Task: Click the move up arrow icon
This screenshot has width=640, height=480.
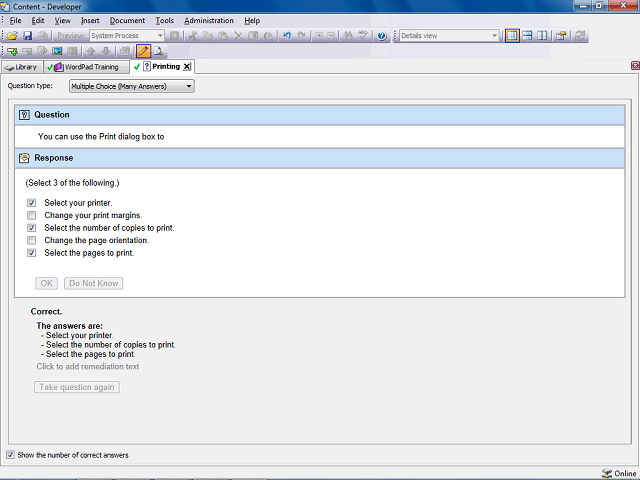Action: point(91,51)
